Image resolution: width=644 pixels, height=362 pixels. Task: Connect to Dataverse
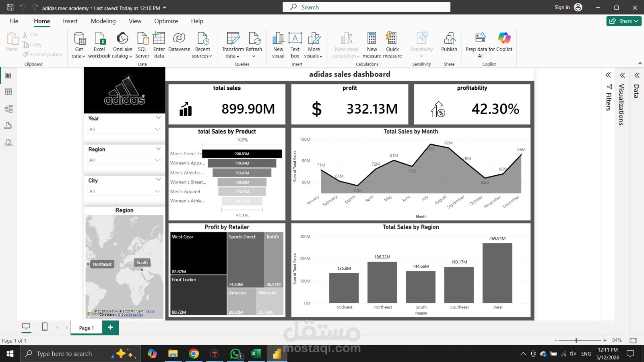point(179,42)
